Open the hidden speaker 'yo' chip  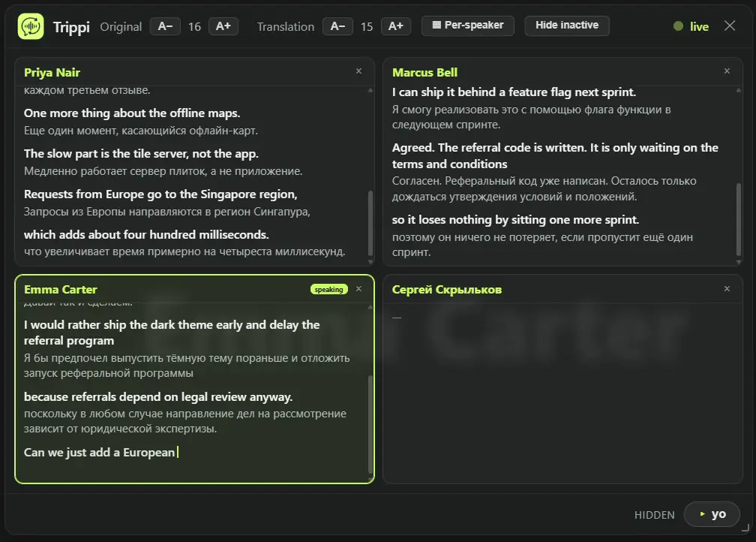pyautogui.click(x=712, y=514)
